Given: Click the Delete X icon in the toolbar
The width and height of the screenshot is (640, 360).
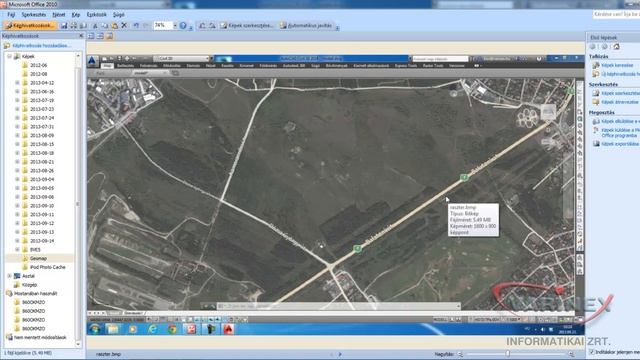Looking at the screenshot, I should [x=124, y=25].
